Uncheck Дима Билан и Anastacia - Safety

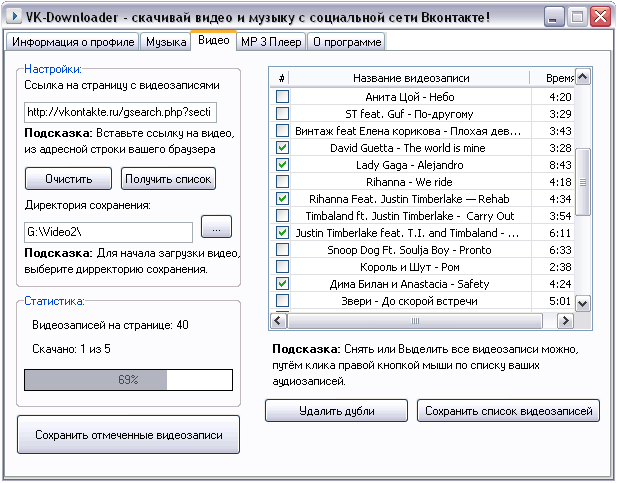[x=282, y=283]
